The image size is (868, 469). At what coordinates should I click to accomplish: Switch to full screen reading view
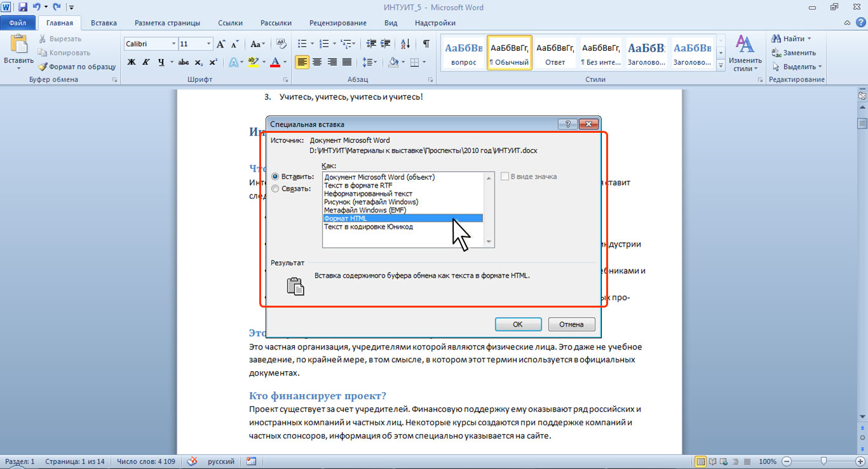714,461
